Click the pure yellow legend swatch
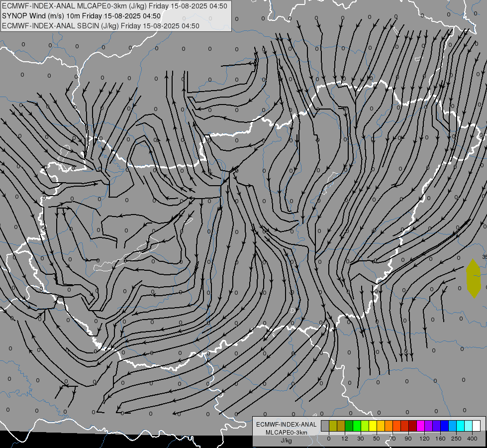The image size is (487, 448). tap(373, 426)
